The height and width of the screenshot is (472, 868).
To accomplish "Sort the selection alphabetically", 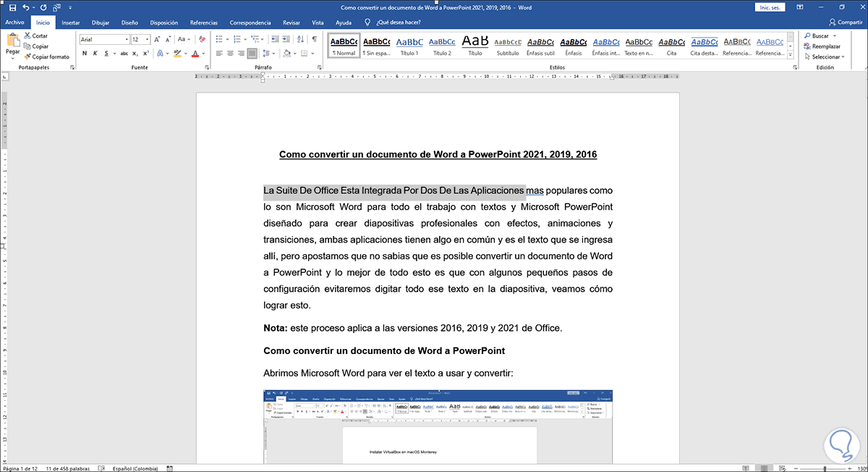I will point(301,39).
